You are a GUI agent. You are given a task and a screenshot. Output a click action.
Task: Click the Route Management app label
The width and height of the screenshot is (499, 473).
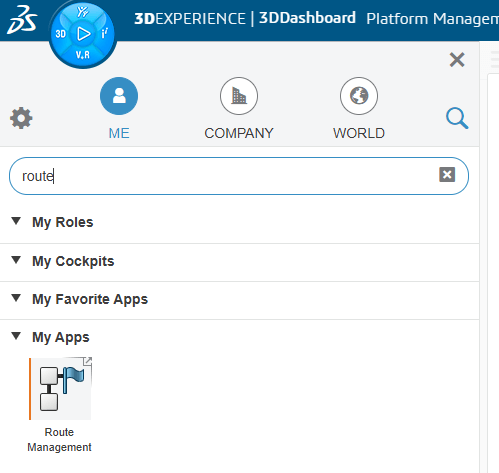pos(59,440)
